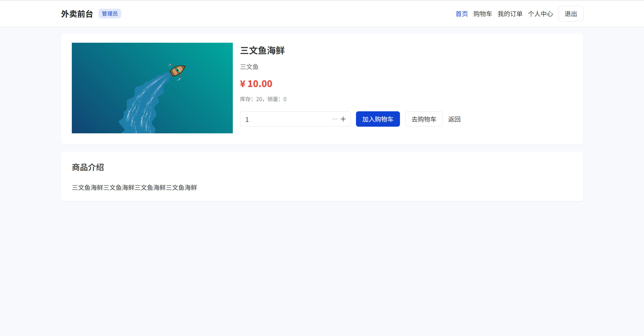Screen dimensions: 644x336
Task: Click the boat product image
Action: tap(152, 88)
